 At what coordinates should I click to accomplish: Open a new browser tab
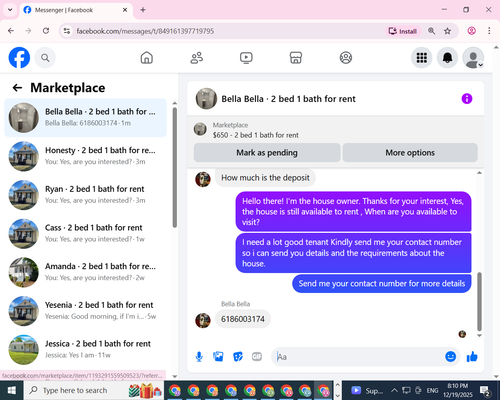tap(143, 10)
